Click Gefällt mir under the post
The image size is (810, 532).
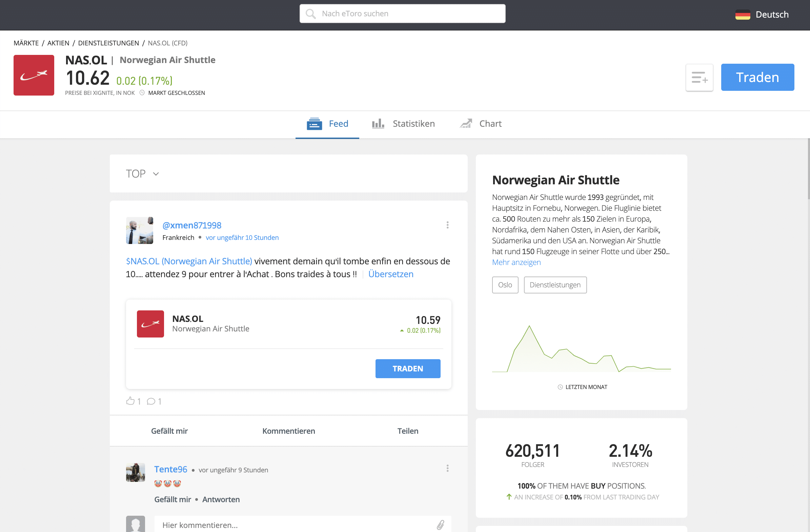(x=169, y=431)
